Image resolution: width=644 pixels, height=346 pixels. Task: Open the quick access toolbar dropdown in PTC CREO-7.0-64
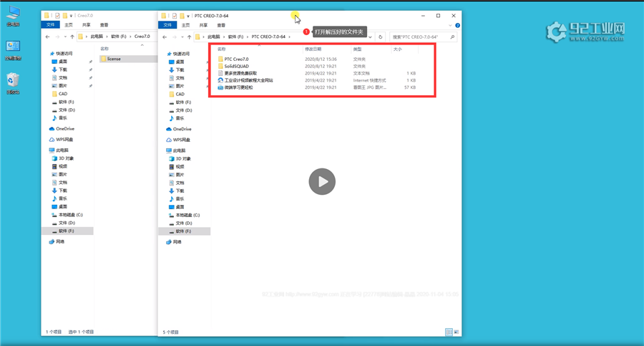click(188, 16)
